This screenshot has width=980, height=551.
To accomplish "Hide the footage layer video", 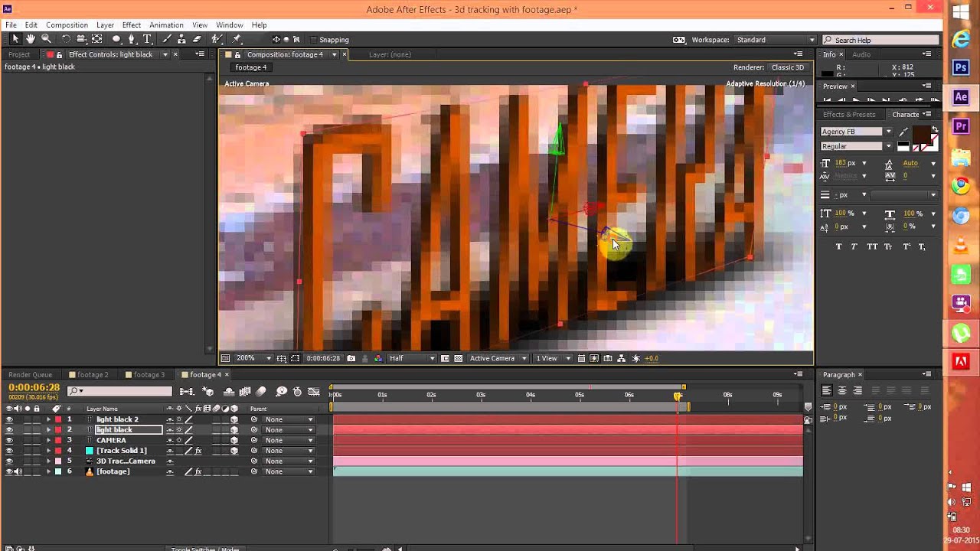I will (9, 471).
